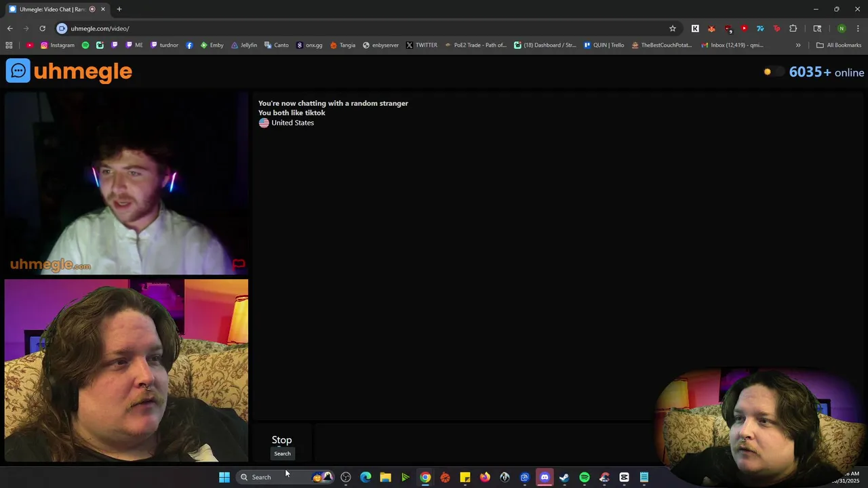This screenshot has height=488, width=868.
Task: Click the stranger's video feed
Action: (x=126, y=184)
